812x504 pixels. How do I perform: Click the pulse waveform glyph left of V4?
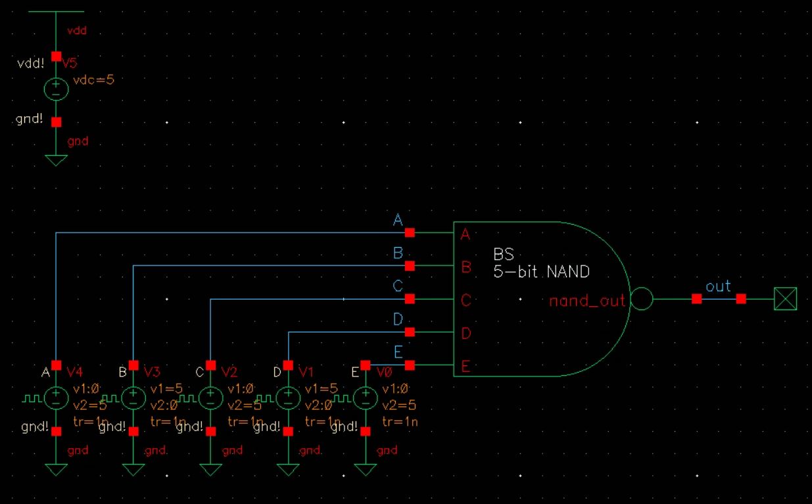[x=33, y=398]
